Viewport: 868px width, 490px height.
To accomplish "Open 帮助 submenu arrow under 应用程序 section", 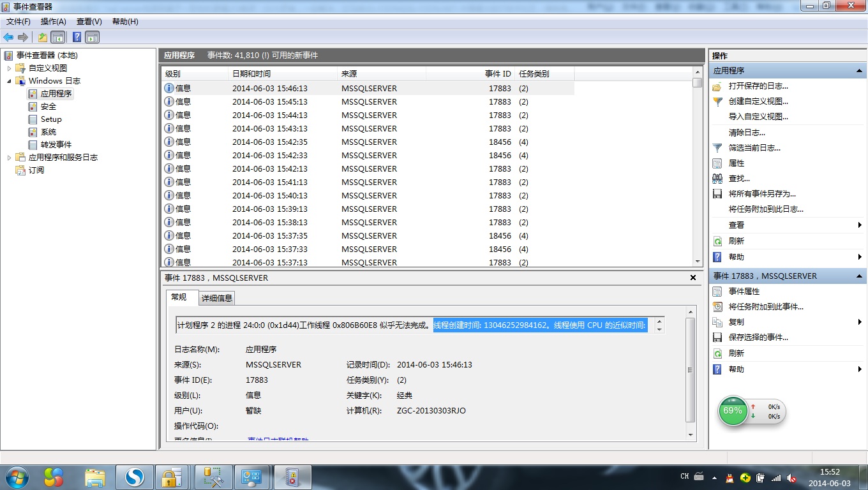I will point(860,257).
